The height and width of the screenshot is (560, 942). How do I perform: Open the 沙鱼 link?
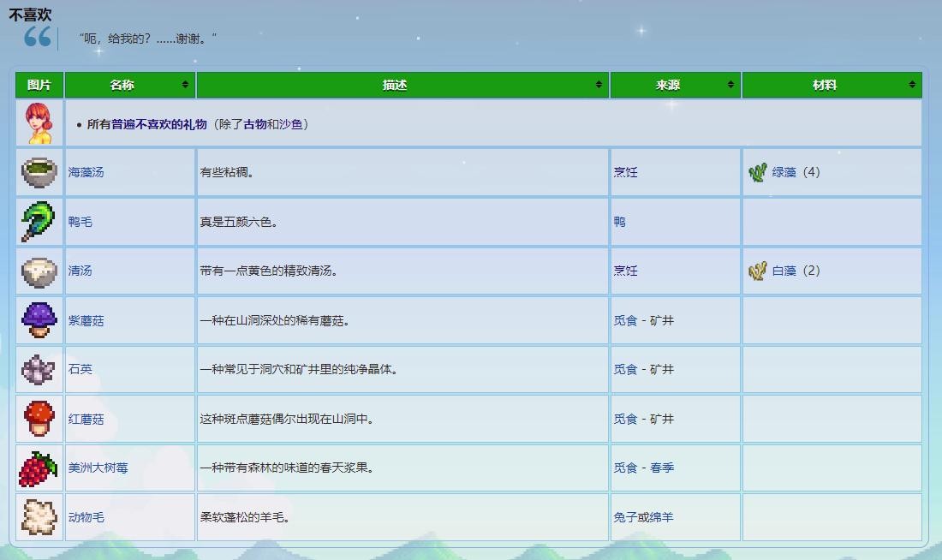click(x=291, y=124)
